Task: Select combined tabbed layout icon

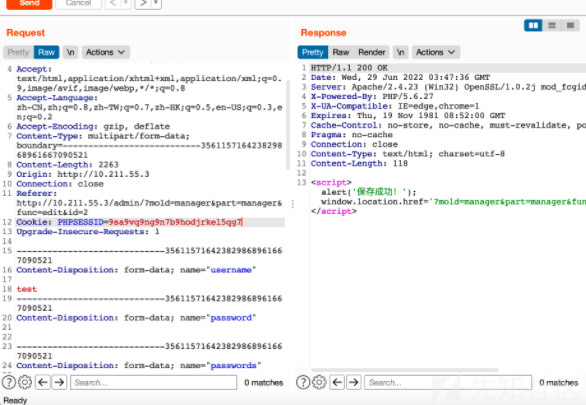Action: coord(570,25)
